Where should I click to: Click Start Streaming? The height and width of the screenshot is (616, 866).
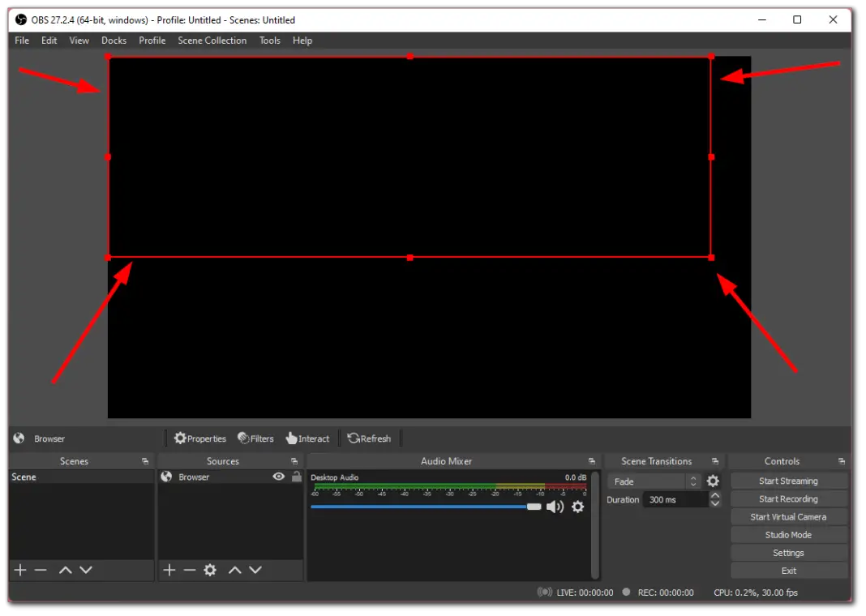(x=788, y=480)
